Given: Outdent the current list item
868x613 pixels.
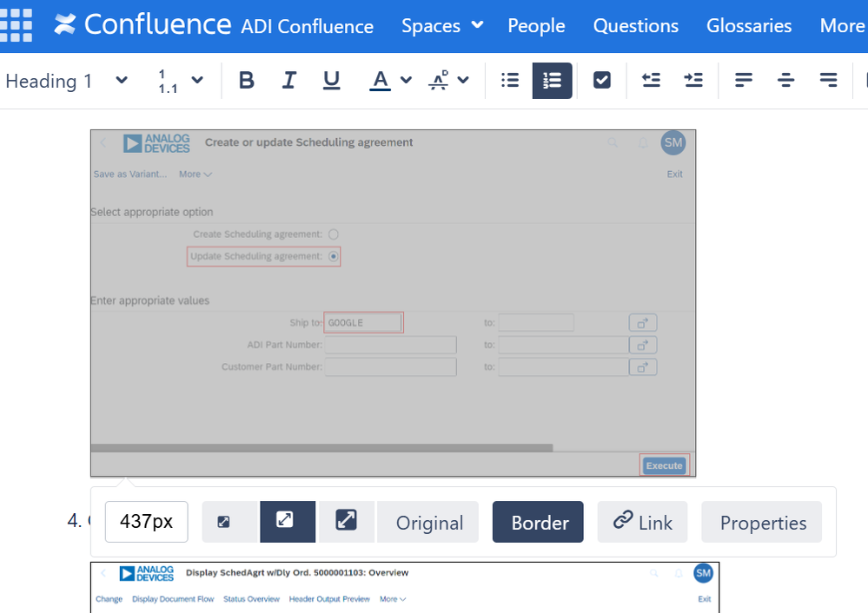Looking at the screenshot, I should pos(651,81).
